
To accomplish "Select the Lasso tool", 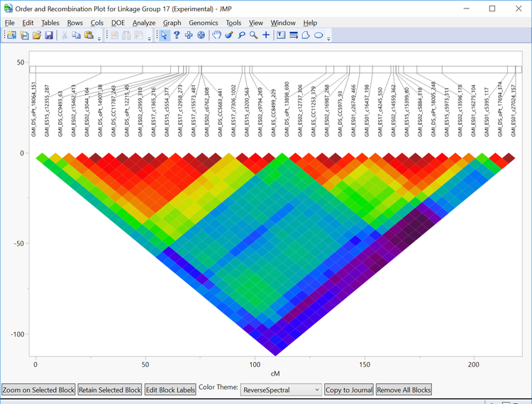I will 241,35.
